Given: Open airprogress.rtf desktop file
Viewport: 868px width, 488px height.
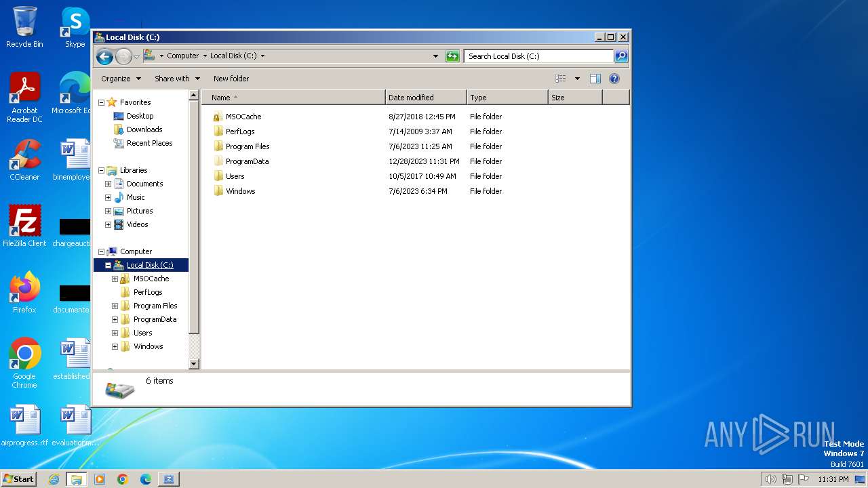Looking at the screenshot, I should tap(24, 426).
